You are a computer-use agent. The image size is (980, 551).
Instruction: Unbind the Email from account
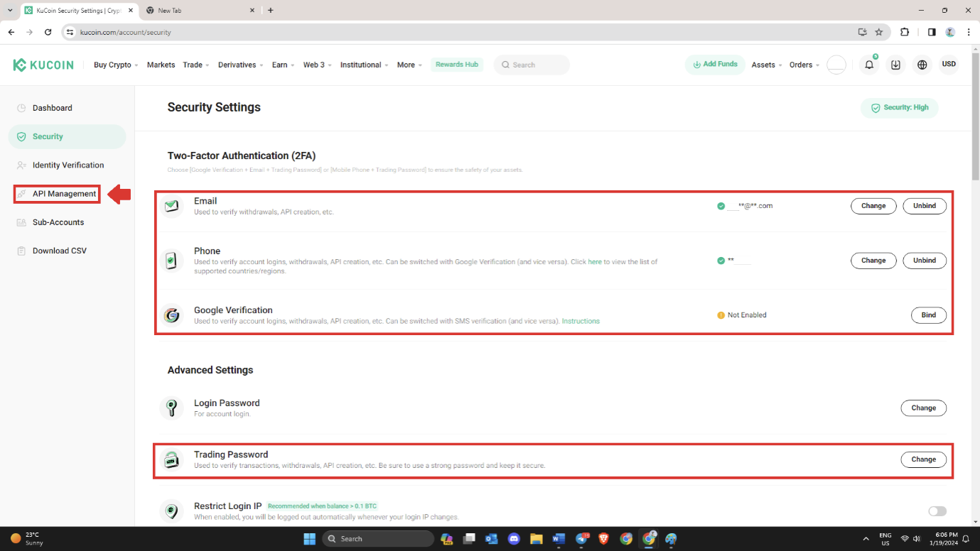pos(924,206)
